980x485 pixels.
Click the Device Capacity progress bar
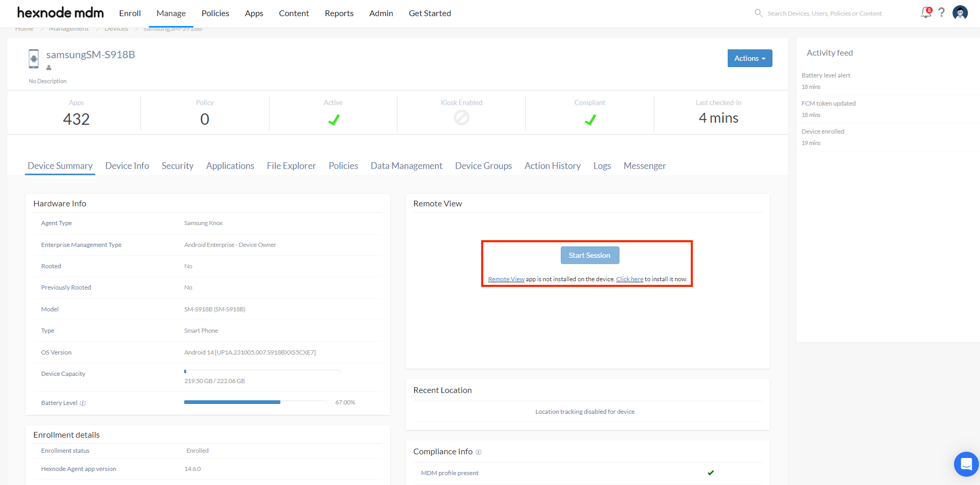pos(262,371)
